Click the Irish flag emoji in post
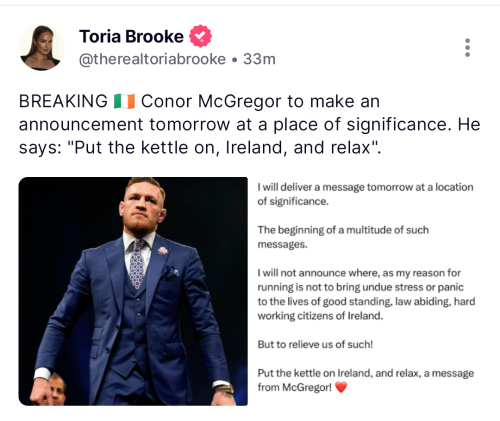Viewport: 500px width, 421px height. click(124, 101)
